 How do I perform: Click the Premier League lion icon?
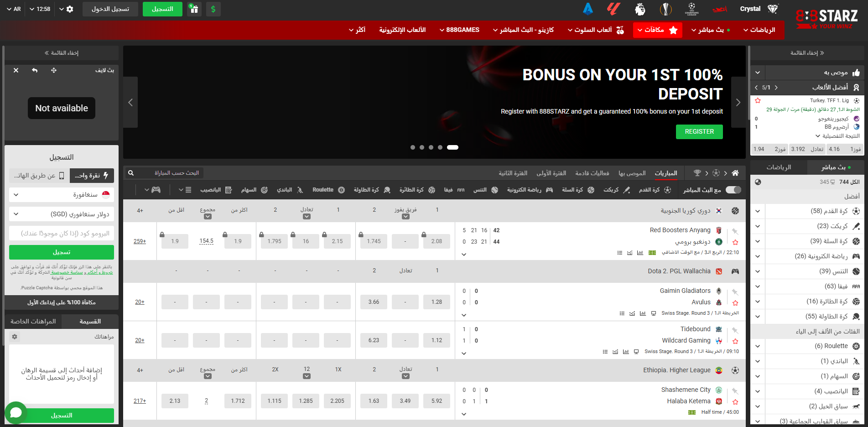[640, 9]
